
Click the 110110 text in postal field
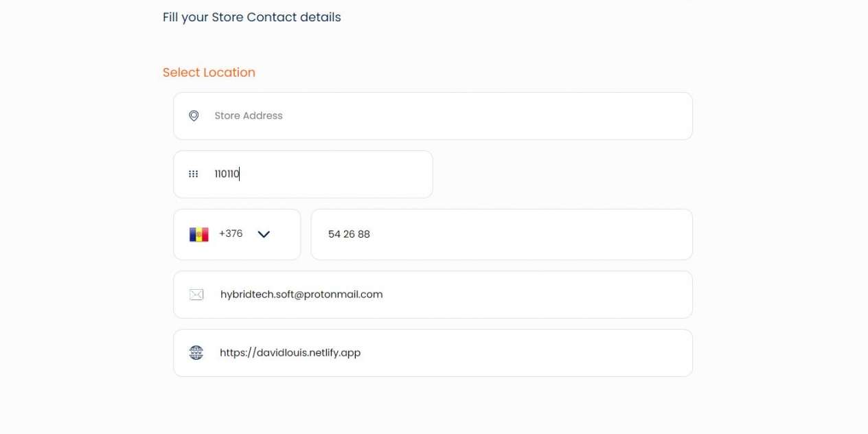(x=227, y=174)
